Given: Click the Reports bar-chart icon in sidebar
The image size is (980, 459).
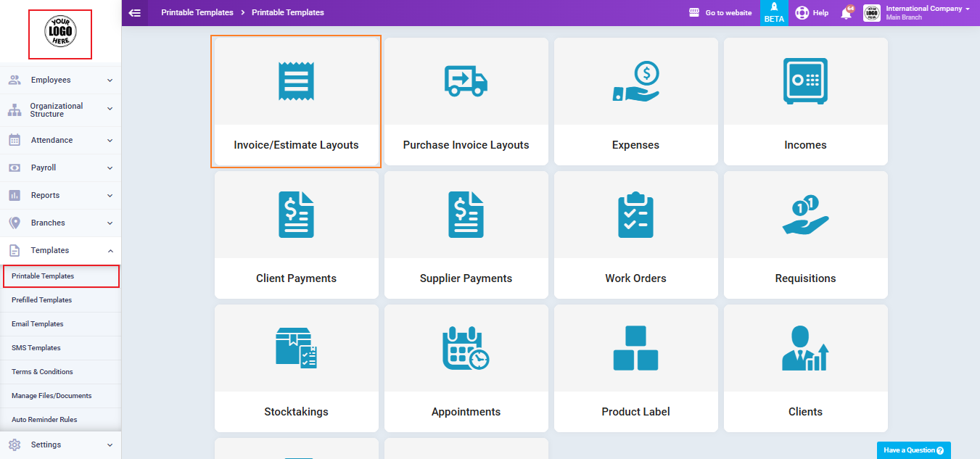Looking at the screenshot, I should coord(15,195).
